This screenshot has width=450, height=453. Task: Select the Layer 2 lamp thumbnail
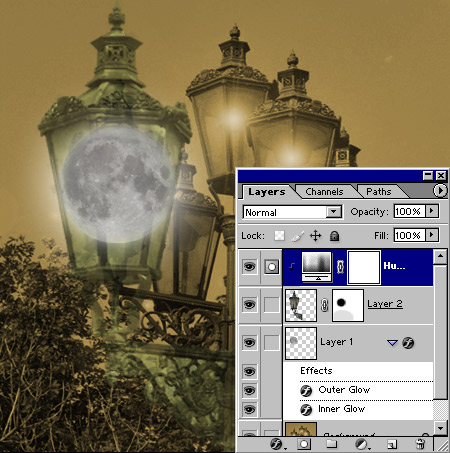tap(301, 305)
